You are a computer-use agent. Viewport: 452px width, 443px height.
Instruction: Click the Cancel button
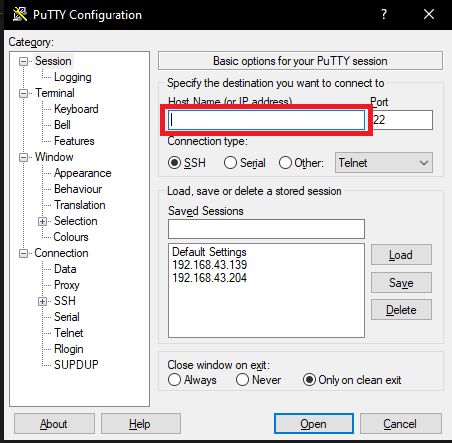coord(401,424)
